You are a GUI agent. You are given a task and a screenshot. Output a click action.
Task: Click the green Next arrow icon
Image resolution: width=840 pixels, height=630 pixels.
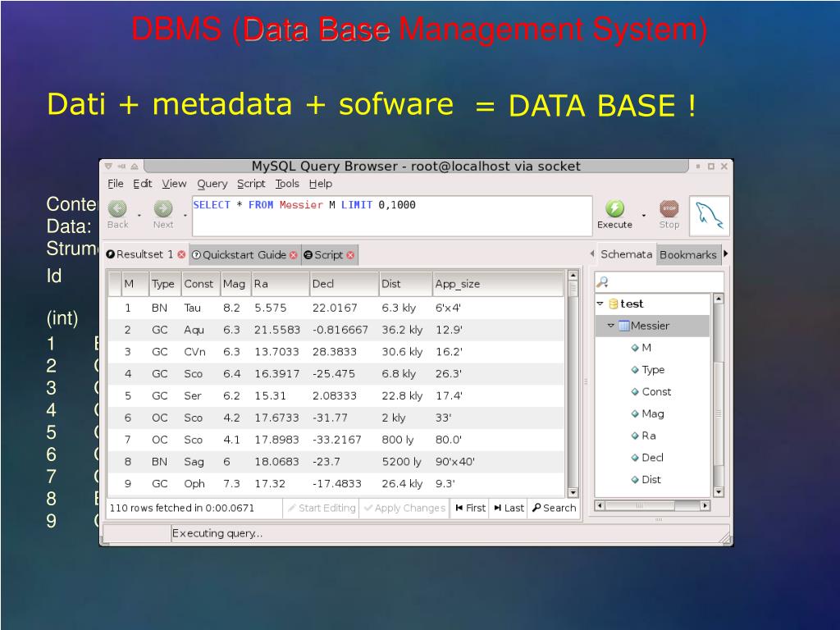[163, 208]
